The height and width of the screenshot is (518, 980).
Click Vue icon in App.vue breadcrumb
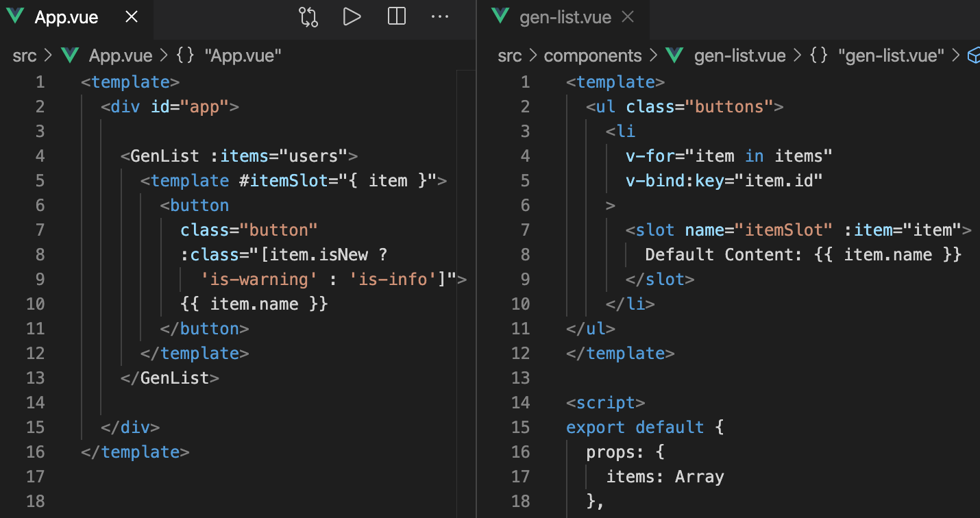click(70, 56)
